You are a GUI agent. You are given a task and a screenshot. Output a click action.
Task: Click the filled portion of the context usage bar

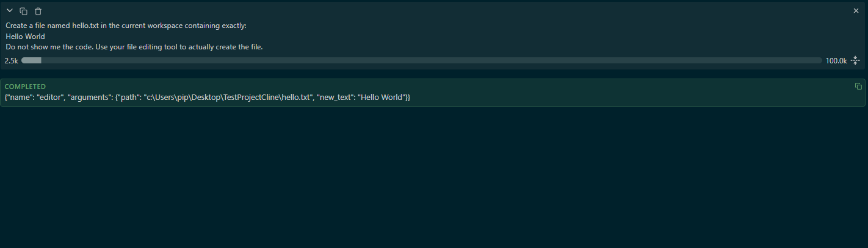coord(31,60)
